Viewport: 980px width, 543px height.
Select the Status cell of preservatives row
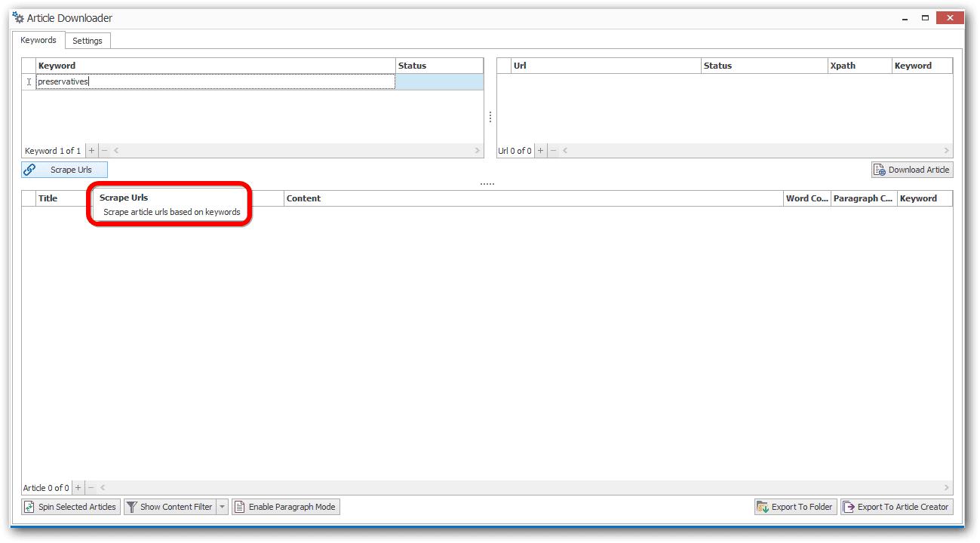point(439,81)
